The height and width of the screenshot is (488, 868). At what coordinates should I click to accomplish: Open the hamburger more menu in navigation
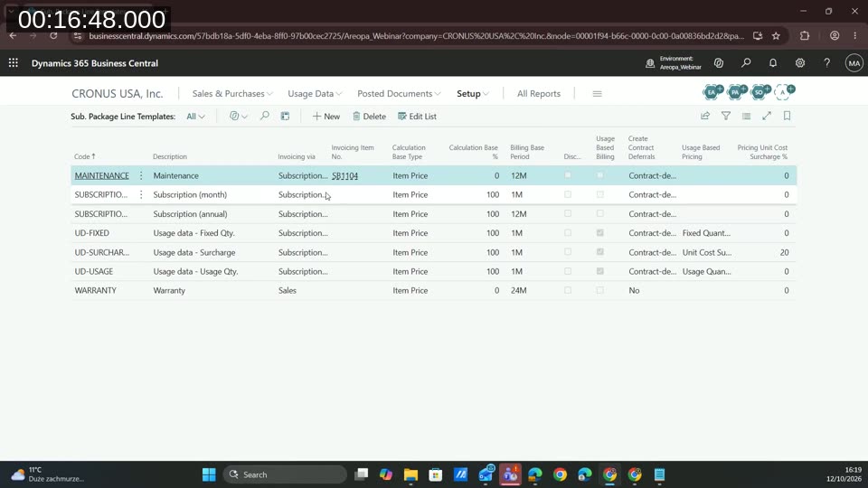point(597,93)
